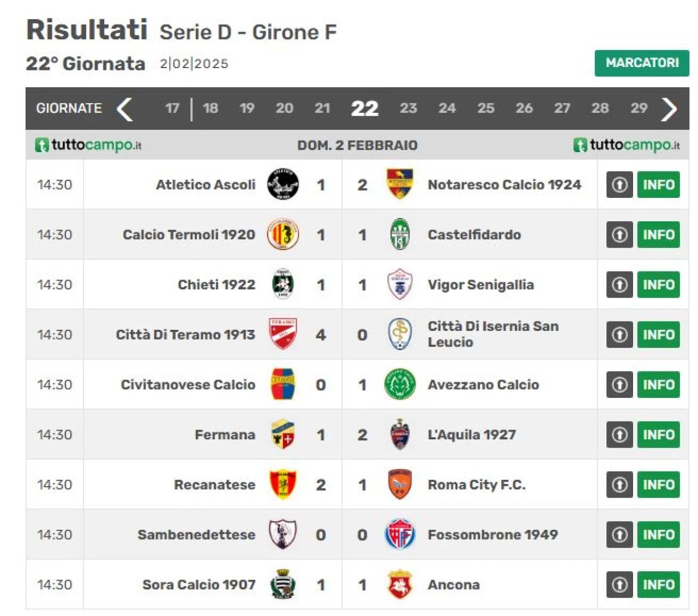The image size is (698, 616).
Task: Click the up-arrow icon in the Chieti 1922 row
Action: pos(619,285)
